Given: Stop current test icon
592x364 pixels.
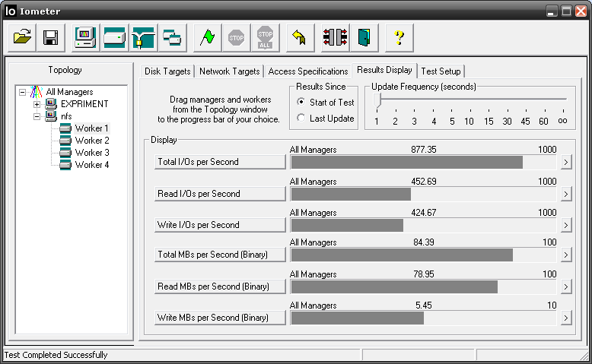Looking at the screenshot, I should (237, 38).
